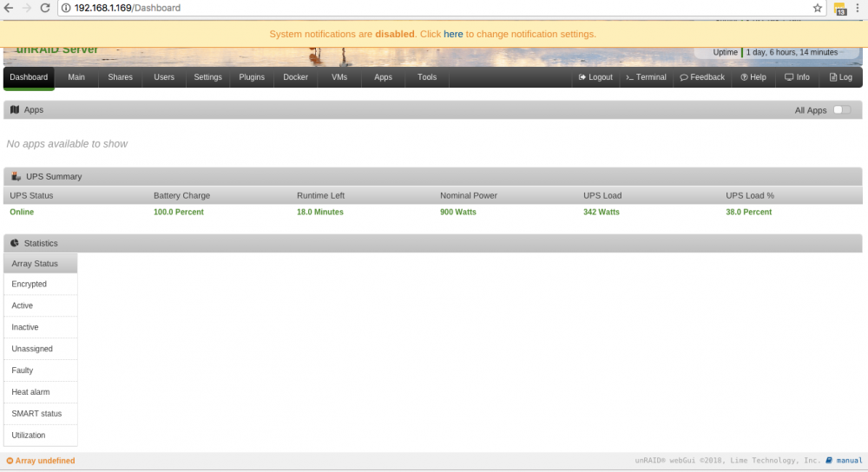Click the browser Back arrow
This screenshot has width=868, height=472.
pos(9,8)
